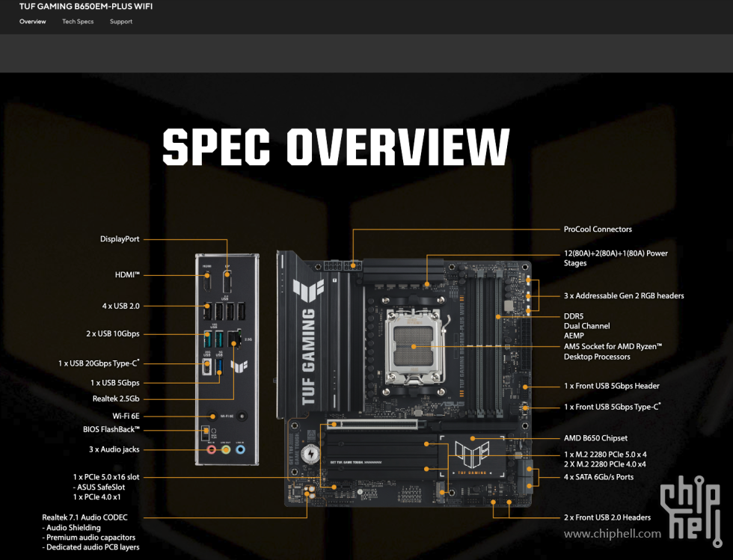Screen dimensions: 733x560
Task: Click '1 x Front USB 5Gbps Header'
Action: click(612, 386)
